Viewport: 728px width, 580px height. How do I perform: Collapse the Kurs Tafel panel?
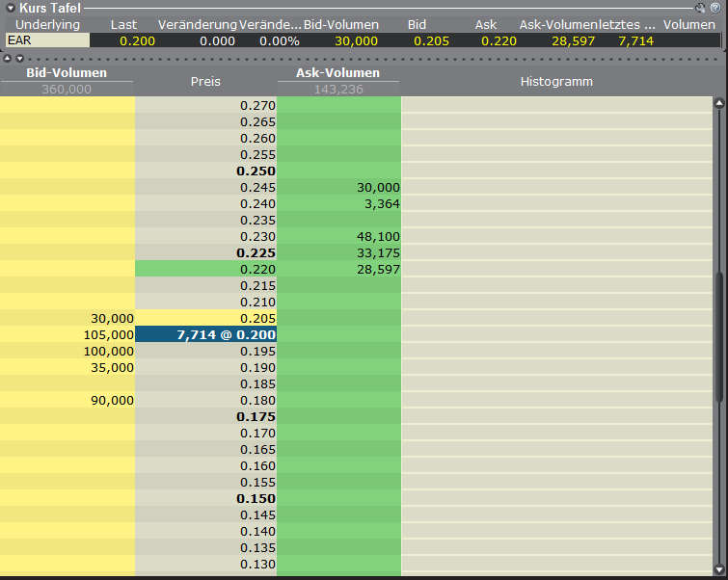click(x=11, y=8)
